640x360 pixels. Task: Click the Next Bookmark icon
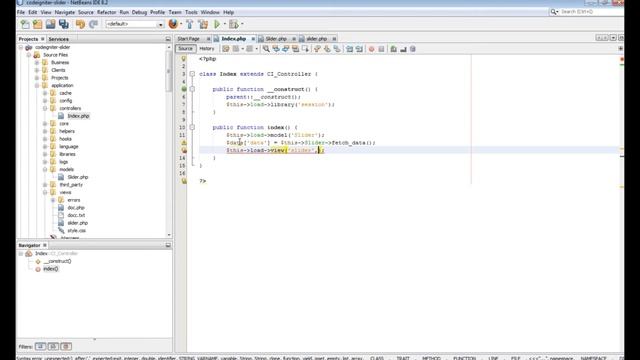[x=327, y=49]
